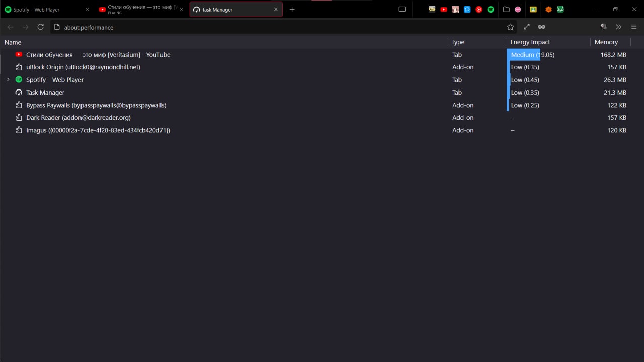Open a new tab with the plus button

(292, 9)
